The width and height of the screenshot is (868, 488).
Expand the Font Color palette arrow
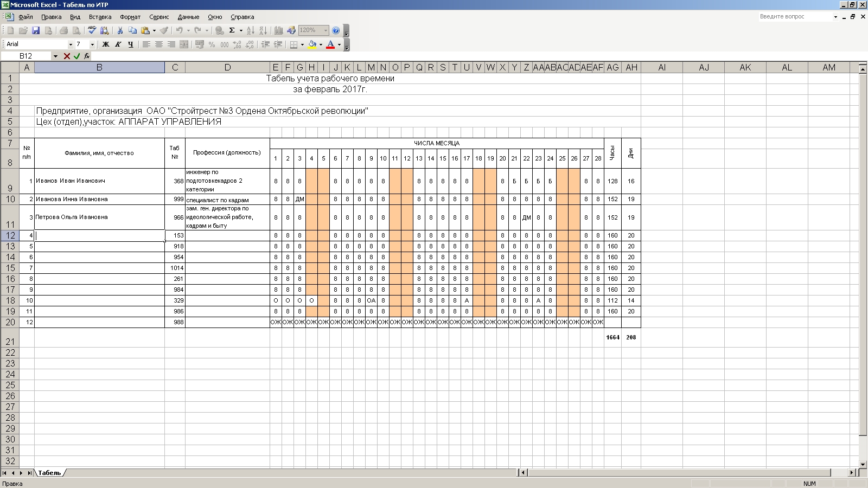tap(339, 44)
